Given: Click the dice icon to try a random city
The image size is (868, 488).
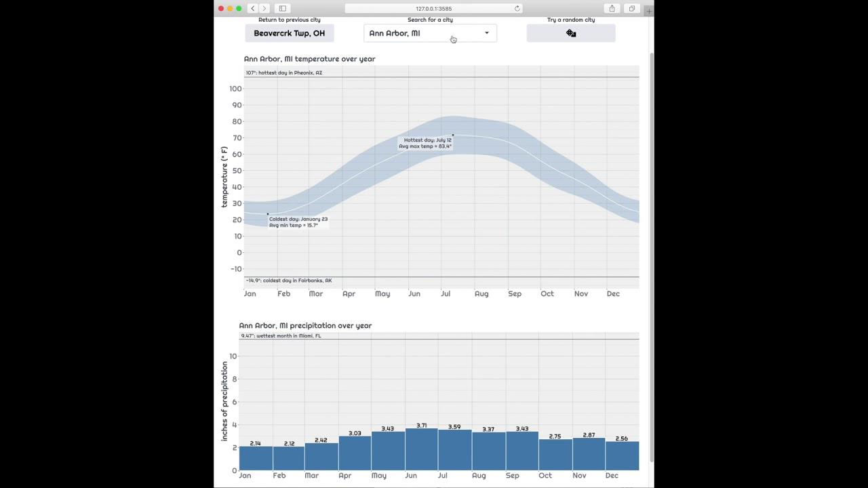Looking at the screenshot, I should click(571, 33).
